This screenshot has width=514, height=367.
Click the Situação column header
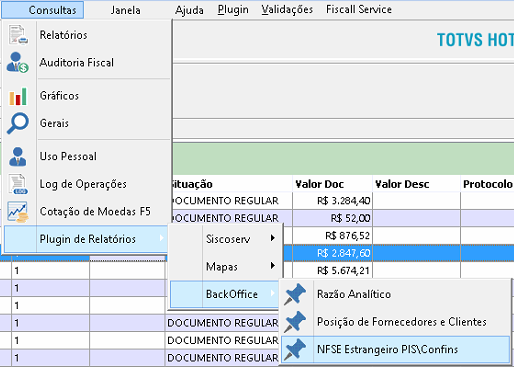point(232,184)
